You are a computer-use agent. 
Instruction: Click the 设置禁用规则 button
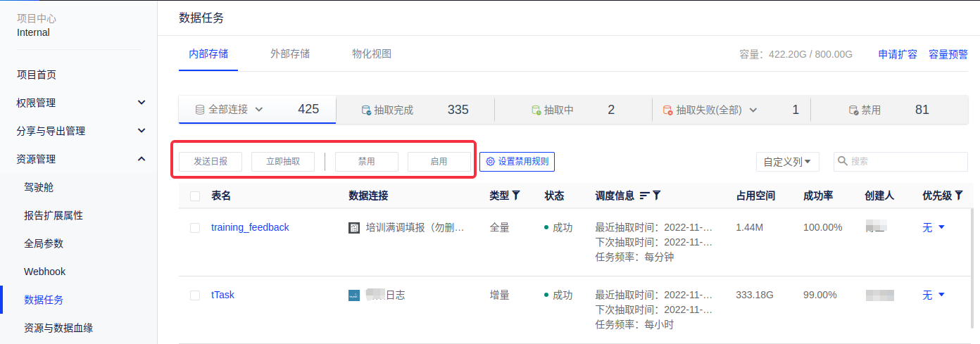[517, 161]
